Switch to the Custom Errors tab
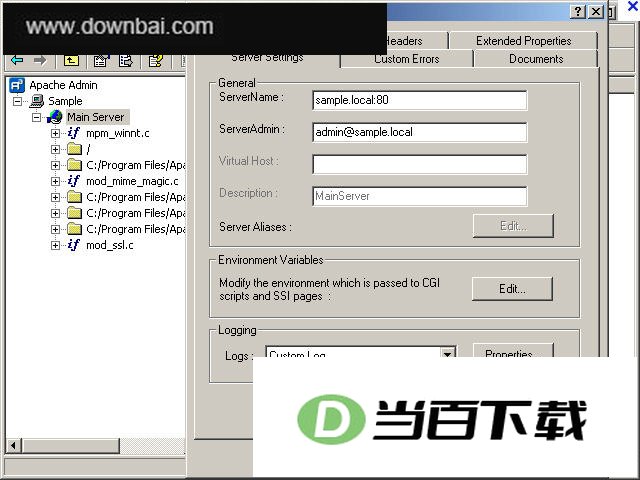The height and width of the screenshot is (480, 640). (x=407, y=59)
